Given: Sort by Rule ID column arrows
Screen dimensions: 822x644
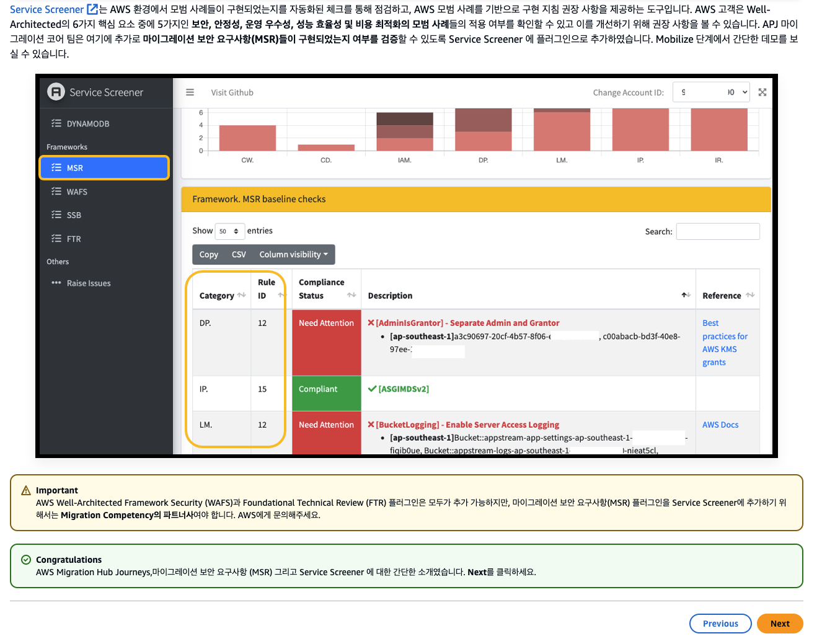Looking at the screenshot, I should 282,295.
